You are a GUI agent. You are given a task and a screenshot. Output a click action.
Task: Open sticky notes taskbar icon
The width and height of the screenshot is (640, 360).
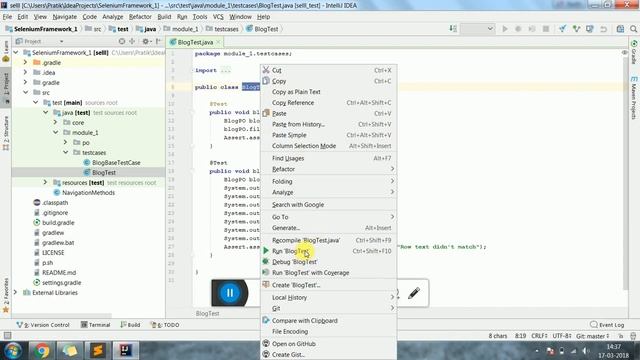point(69,351)
